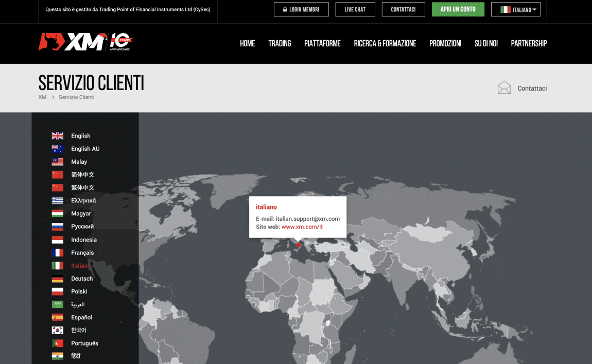Viewport: 592px width, 364px height.
Task: Click the Login Membri button
Action: tap(301, 9)
